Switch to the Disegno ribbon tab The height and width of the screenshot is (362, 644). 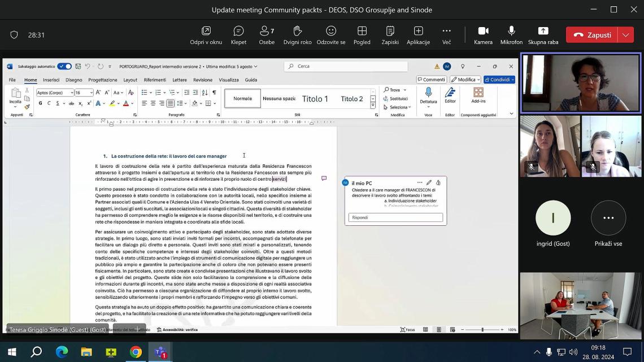(x=74, y=80)
